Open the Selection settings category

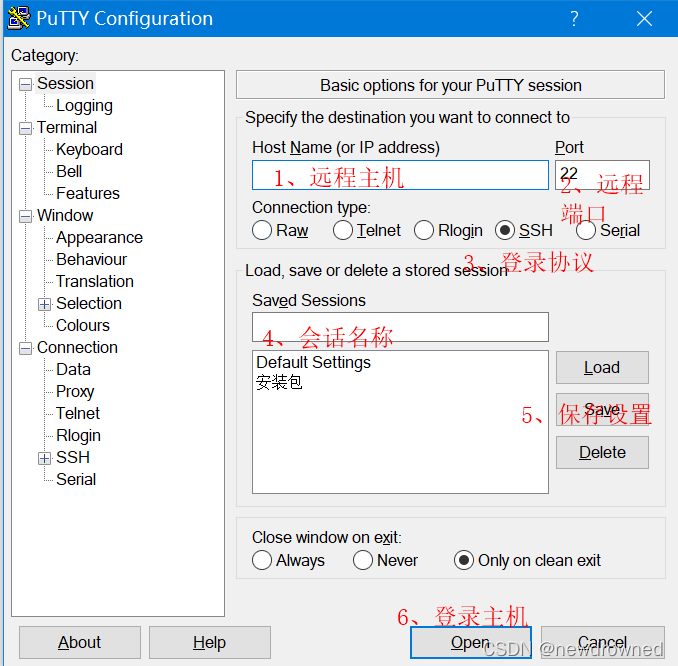pos(89,304)
